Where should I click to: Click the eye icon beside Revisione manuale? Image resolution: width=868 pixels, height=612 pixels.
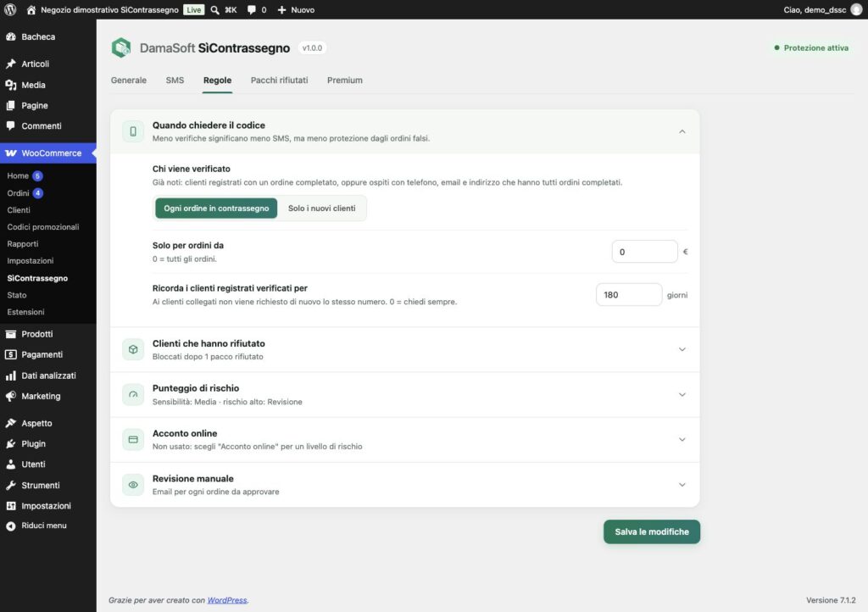point(133,485)
